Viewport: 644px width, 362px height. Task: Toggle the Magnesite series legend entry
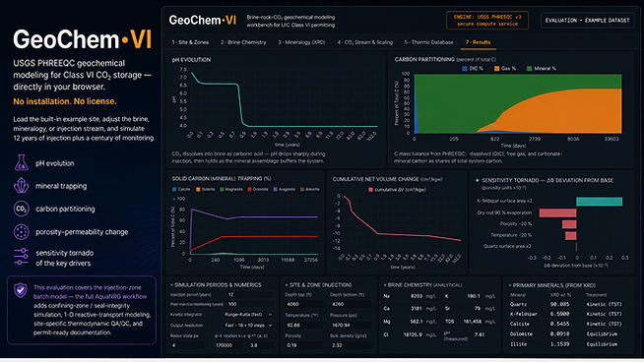231,189
